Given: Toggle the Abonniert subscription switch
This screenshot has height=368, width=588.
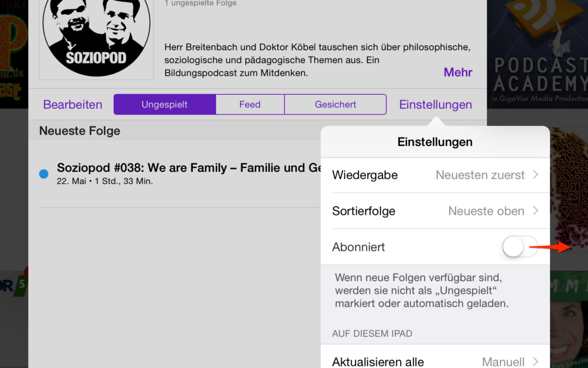Looking at the screenshot, I should (520, 247).
